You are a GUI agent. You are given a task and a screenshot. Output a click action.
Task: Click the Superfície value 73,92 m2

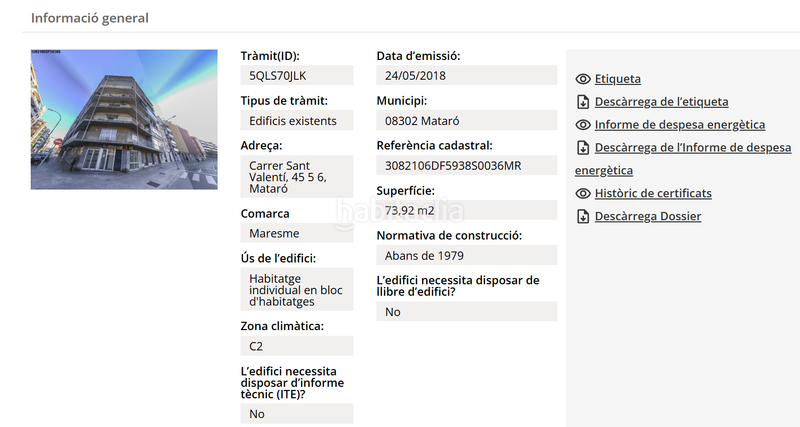pos(466,210)
